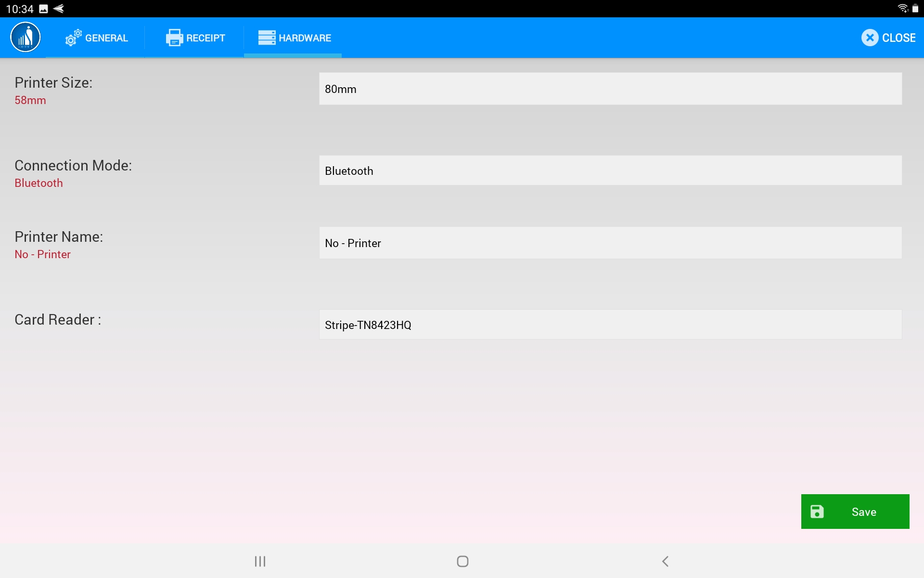Image resolution: width=924 pixels, height=578 pixels.
Task: Click the printer icon beside RECEIPT
Action: tap(174, 38)
